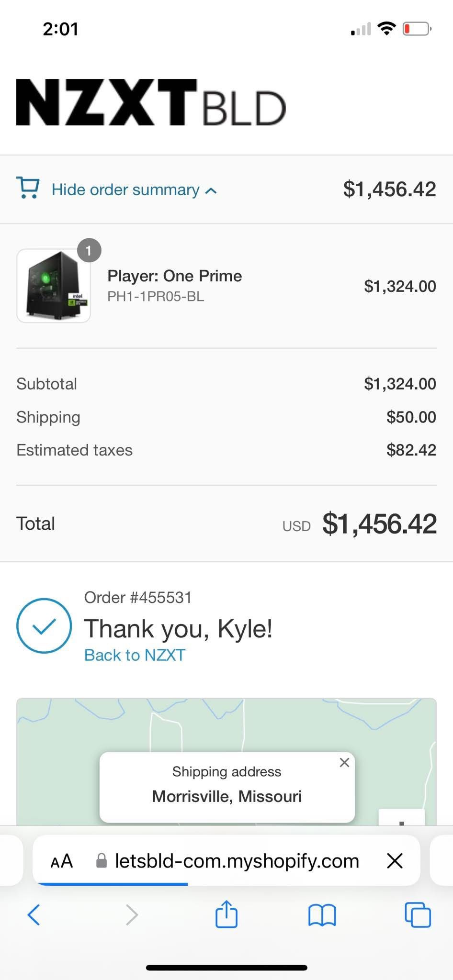Open the Back to NZXT link
Image resolution: width=453 pixels, height=980 pixels.
[x=134, y=655]
